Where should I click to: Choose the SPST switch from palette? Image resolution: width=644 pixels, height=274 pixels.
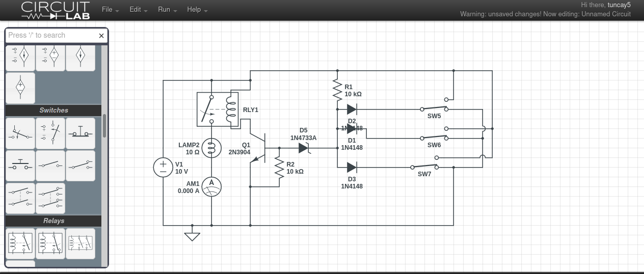(50, 166)
